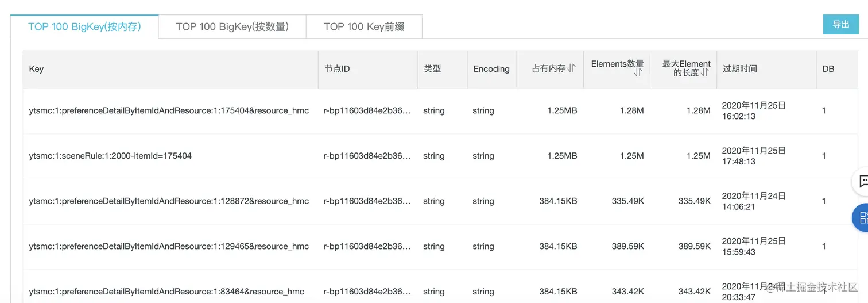Click memory 384.15KB in 128872 row

tap(558, 201)
